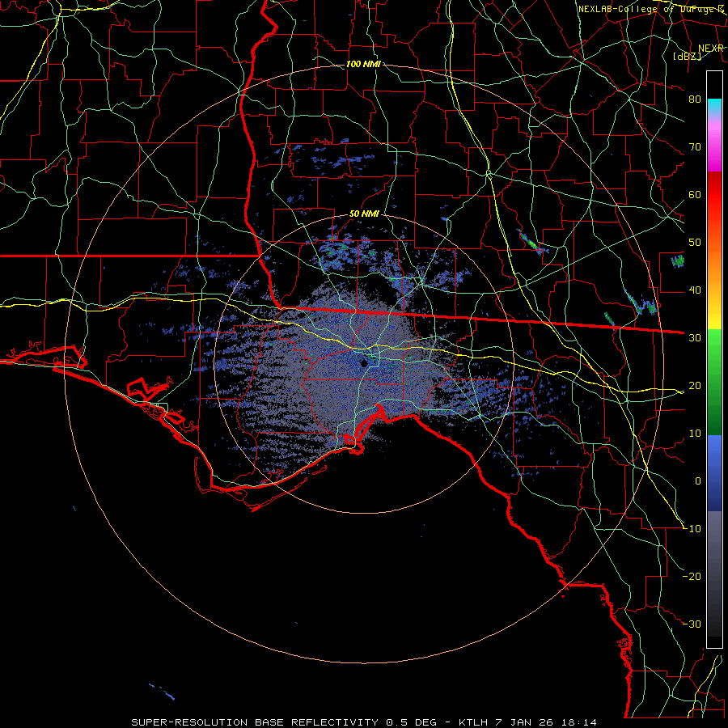The height and width of the screenshot is (728, 728).
Task: Click the KTLH radar site dot at center
Action: tap(365, 363)
